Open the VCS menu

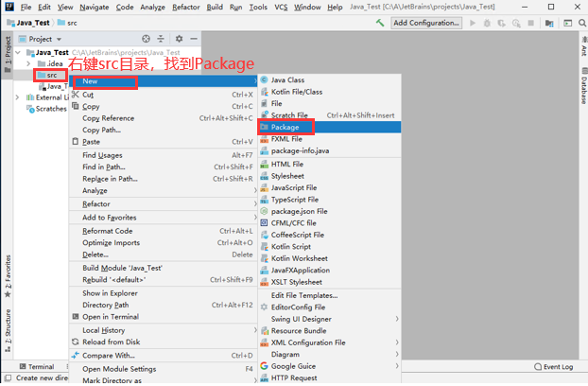(281, 8)
